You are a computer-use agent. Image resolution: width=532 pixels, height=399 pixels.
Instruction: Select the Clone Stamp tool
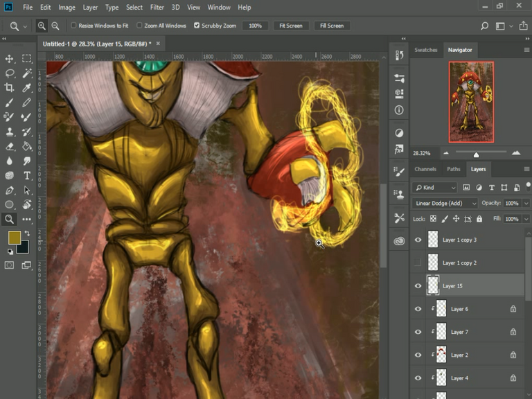[x=9, y=132]
